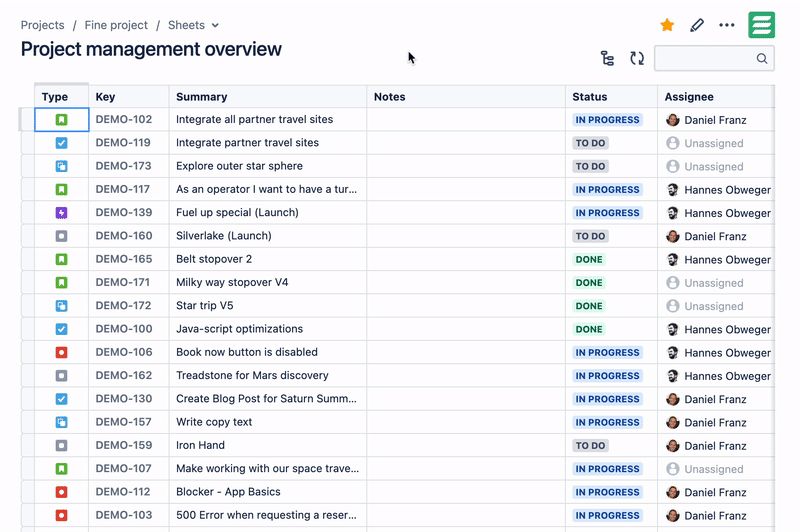This screenshot has height=532, width=800.
Task: Click the refresh sync icon
Action: pyautogui.click(x=637, y=59)
